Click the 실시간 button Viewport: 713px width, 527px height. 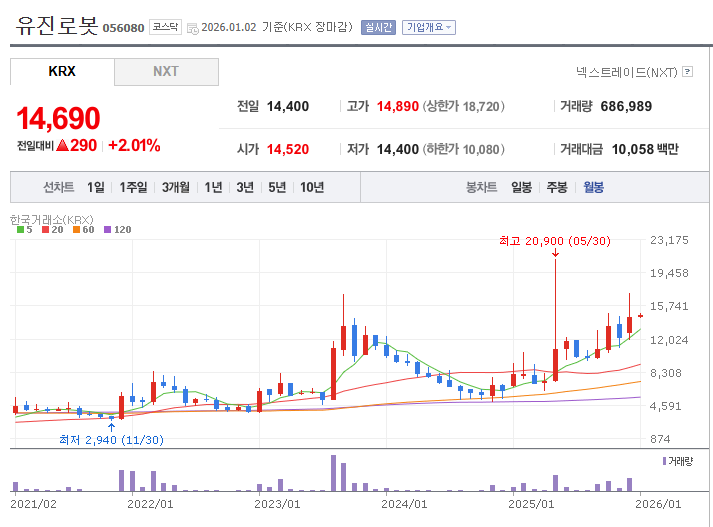click(x=378, y=27)
